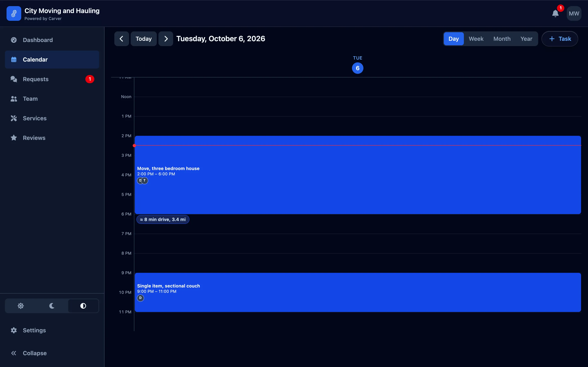The width and height of the screenshot is (588, 367).
Task: Switch to Month view
Action: point(502,39)
